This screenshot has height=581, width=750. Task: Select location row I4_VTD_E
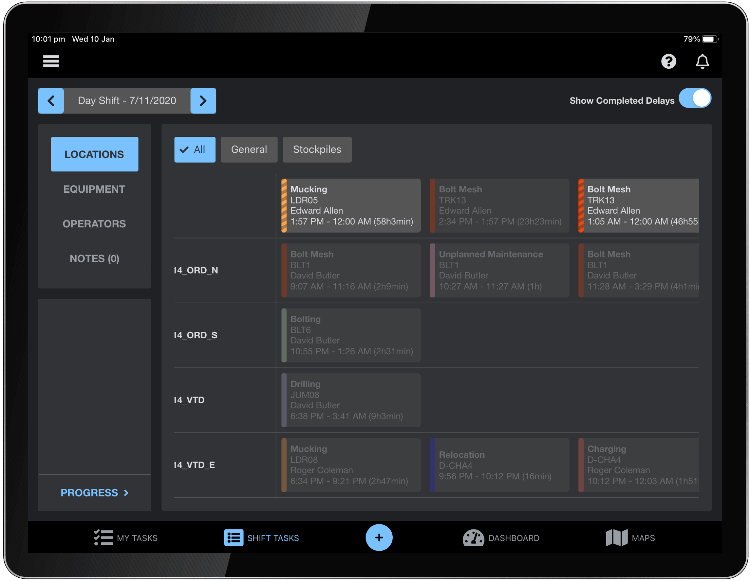pyautogui.click(x=195, y=465)
